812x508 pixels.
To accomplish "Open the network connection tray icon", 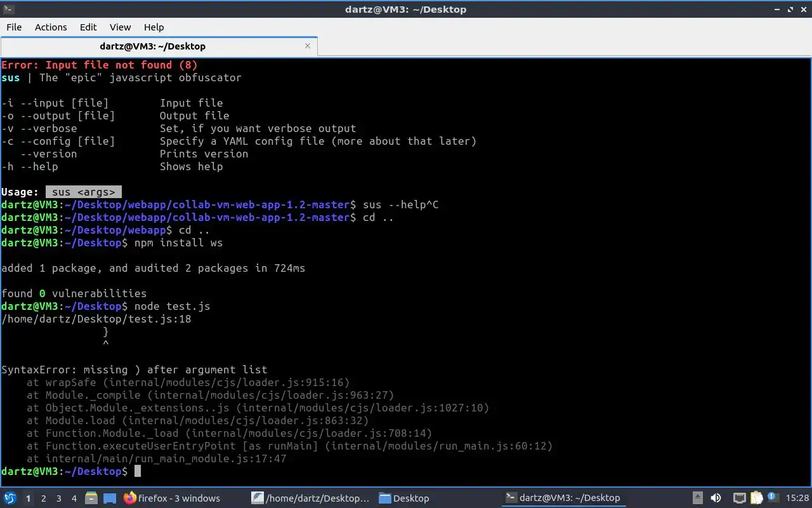I will (x=740, y=498).
